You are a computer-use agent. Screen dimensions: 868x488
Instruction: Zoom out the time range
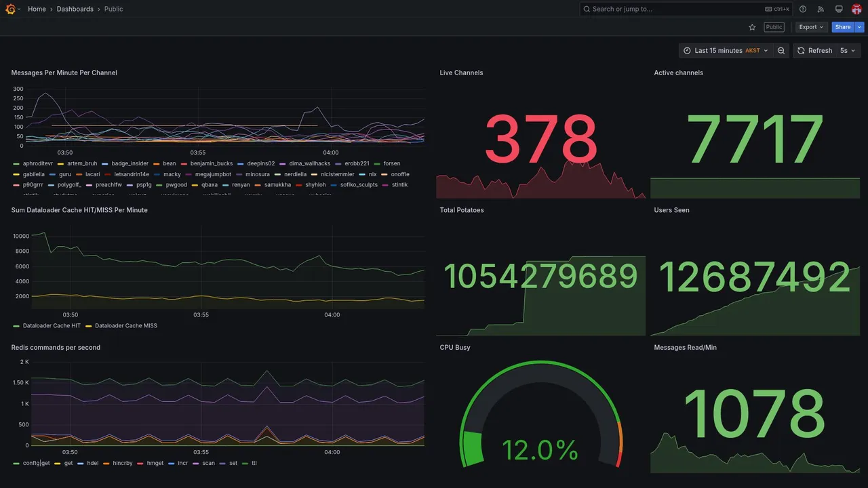pos(781,51)
